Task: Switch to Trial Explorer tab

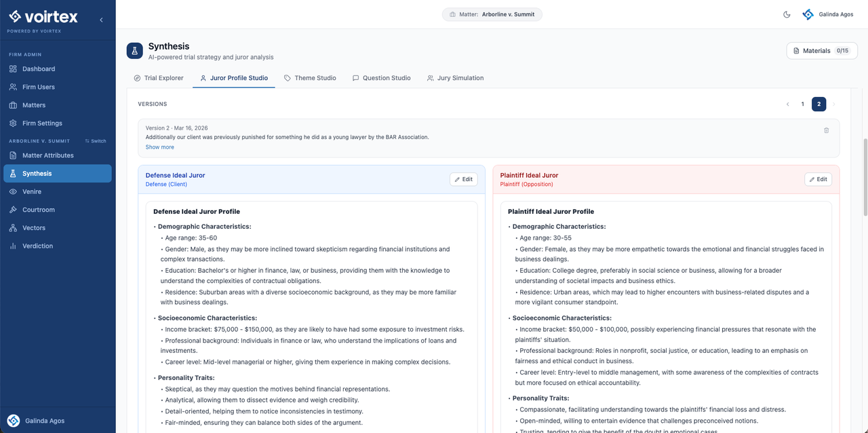Action: [159, 78]
